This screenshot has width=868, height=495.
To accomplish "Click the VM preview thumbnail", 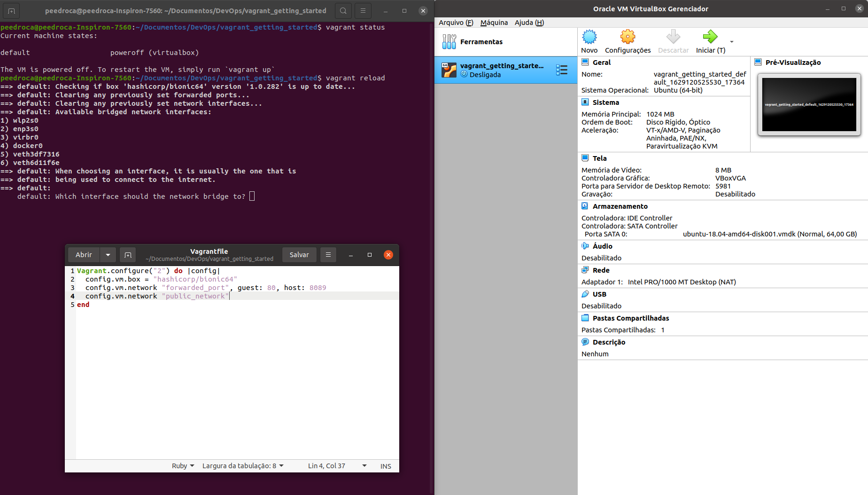I will (x=809, y=104).
